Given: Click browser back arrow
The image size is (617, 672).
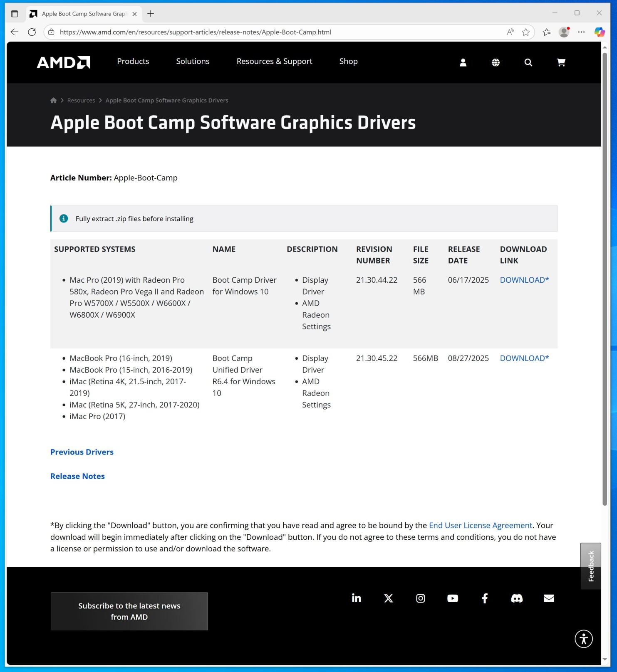Looking at the screenshot, I should pos(15,32).
